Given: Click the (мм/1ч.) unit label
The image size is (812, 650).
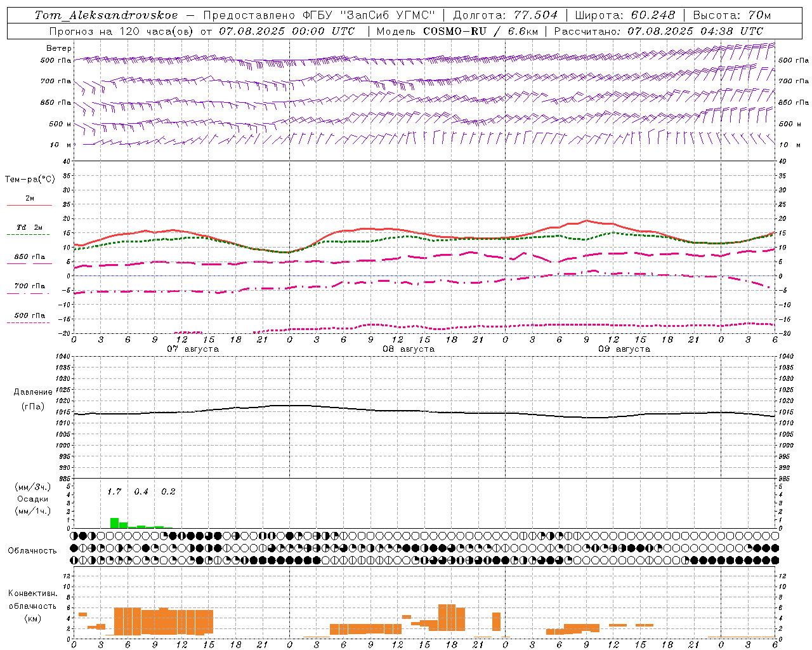Looking at the screenshot, I should click(x=33, y=511).
